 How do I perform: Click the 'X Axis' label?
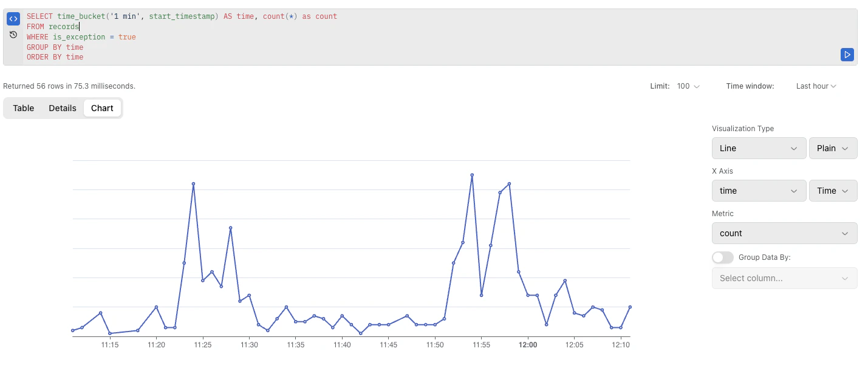tap(722, 171)
